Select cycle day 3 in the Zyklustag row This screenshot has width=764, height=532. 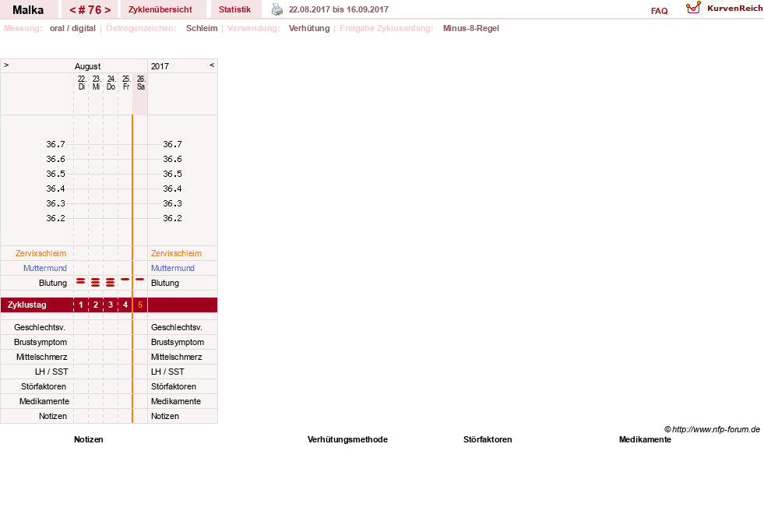(x=111, y=305)
